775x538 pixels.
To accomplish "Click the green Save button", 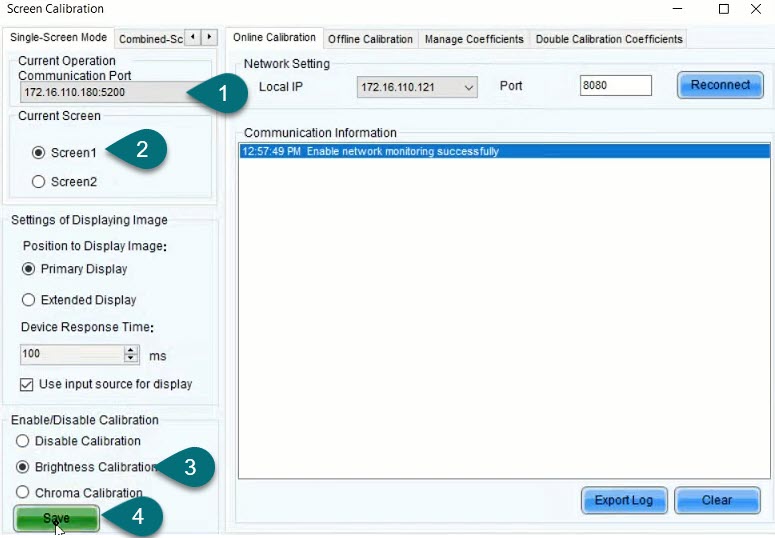I will point(56,518).
